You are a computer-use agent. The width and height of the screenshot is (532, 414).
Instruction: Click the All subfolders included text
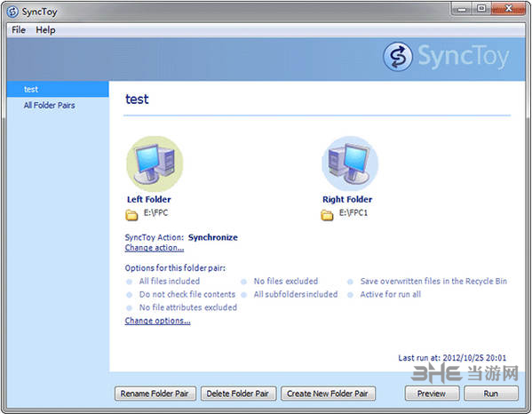click(x=296, y=294)
